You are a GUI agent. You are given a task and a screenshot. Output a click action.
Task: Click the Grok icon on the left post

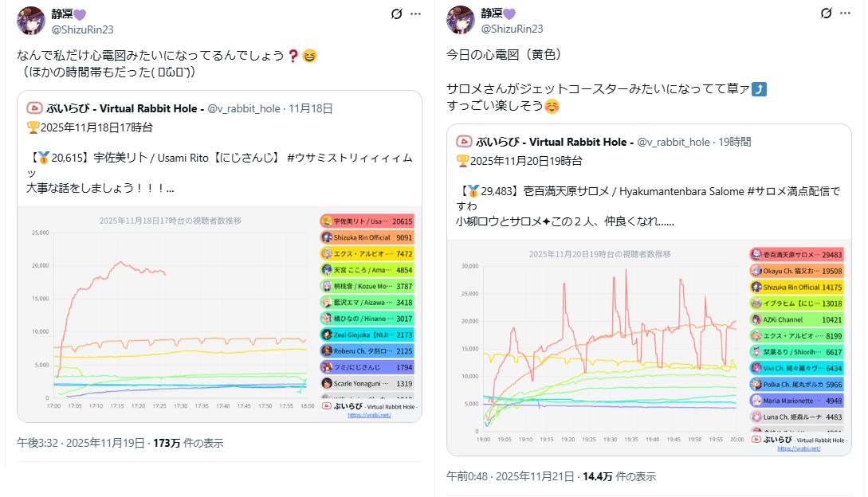[x=397, y=14]
